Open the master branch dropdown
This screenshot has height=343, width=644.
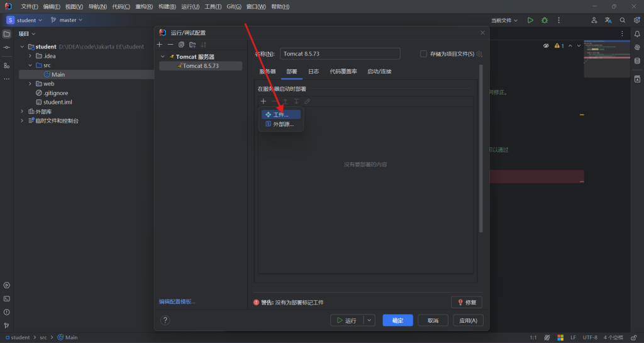coord(67,20)
